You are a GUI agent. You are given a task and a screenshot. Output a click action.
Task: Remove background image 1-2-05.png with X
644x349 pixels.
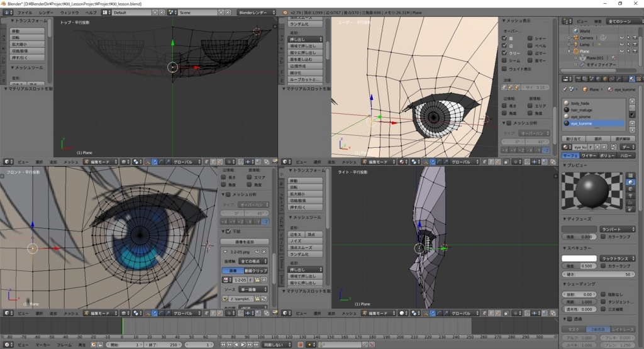[264, 252]
